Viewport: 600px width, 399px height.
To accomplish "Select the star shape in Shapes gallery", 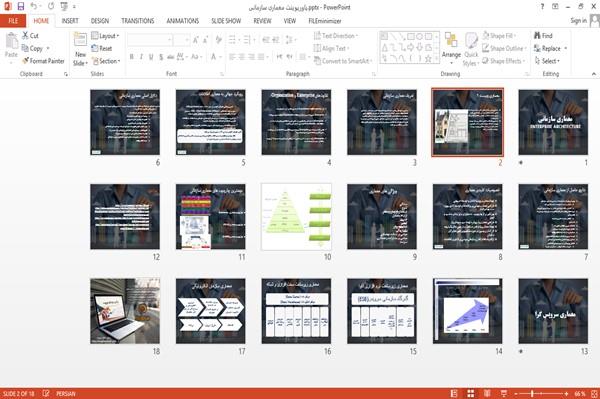I will [429, 59].
